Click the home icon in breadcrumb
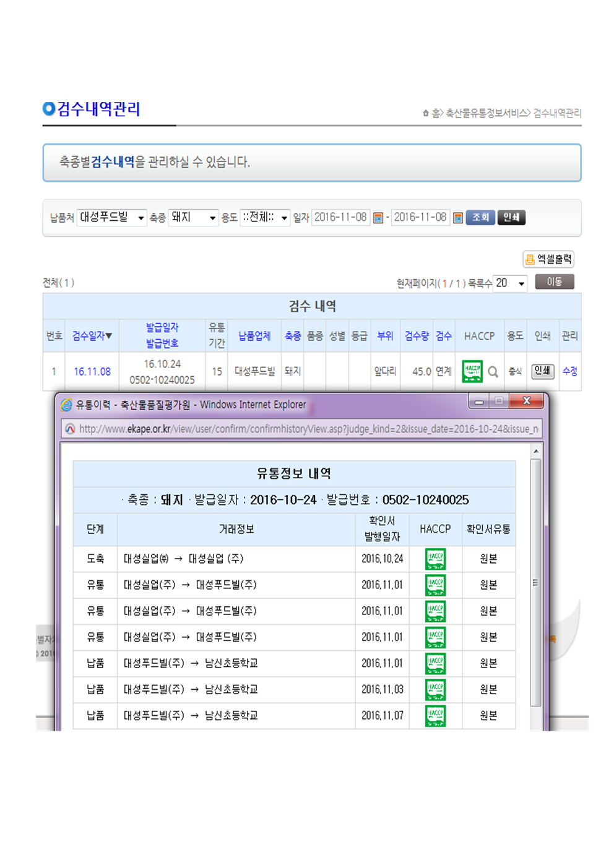The width and height of the screenshot is (614, 868). (x=426, y=113)
